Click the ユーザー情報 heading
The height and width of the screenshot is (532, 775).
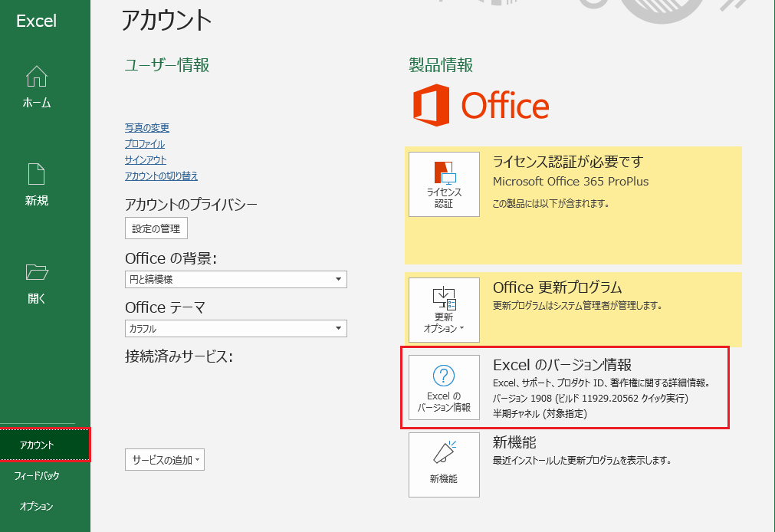coord(167,64)
